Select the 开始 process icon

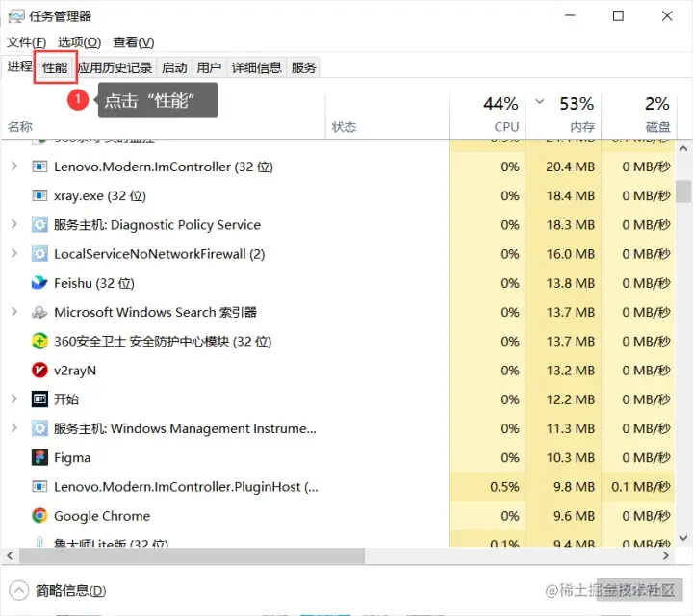39,399
